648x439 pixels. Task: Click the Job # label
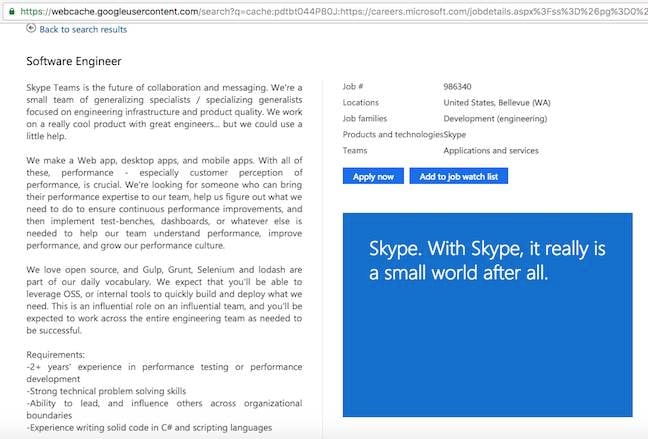(x=353, y=86)
